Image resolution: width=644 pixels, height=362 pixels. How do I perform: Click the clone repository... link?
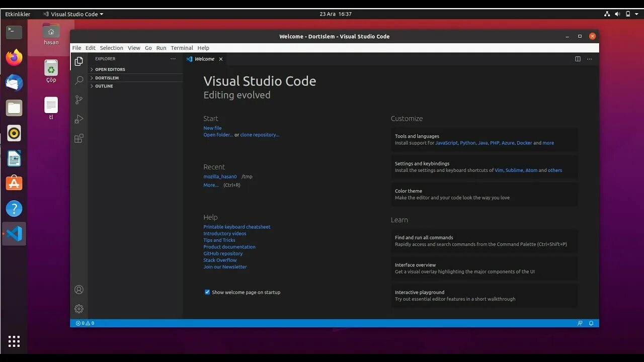coord(260,135)
